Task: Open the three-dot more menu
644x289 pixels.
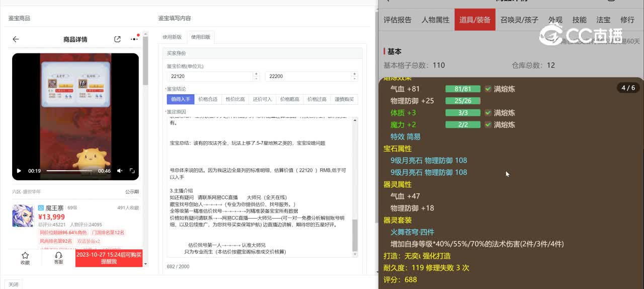Action: 134,39
